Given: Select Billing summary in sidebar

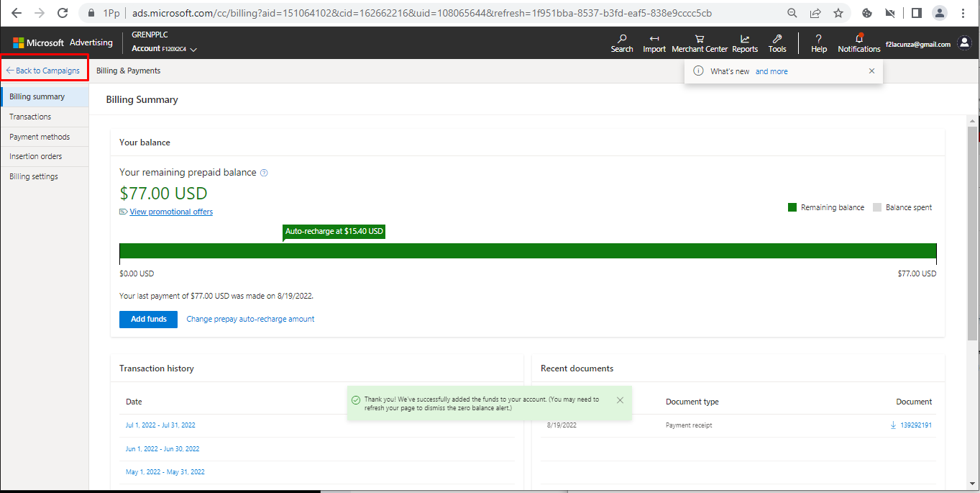Looking at the screenshot, I should click(x=45, y=96).
